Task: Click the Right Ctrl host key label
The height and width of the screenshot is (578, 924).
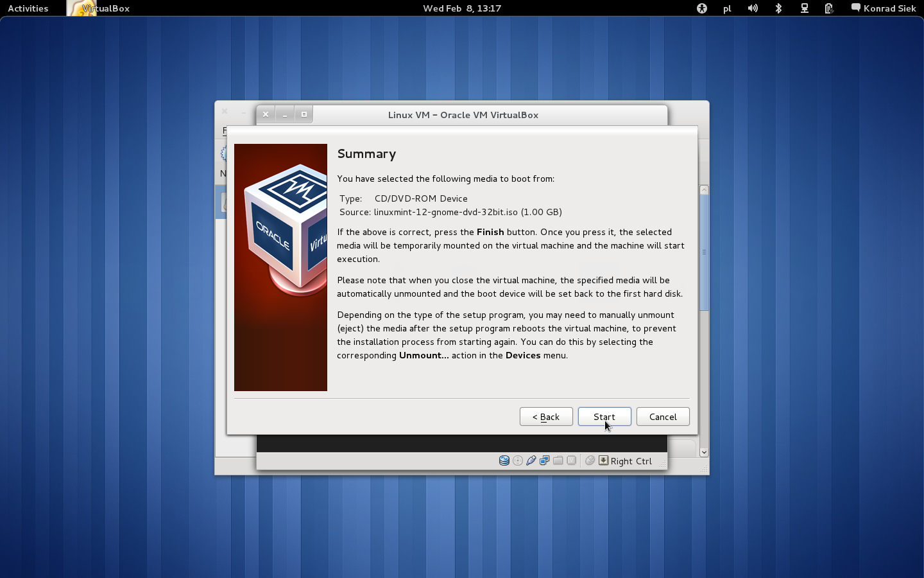Action: [x=631, y=461]
